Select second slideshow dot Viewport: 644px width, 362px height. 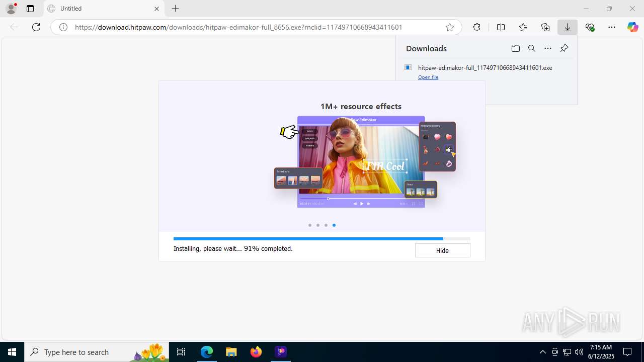[x=318, y=225]
